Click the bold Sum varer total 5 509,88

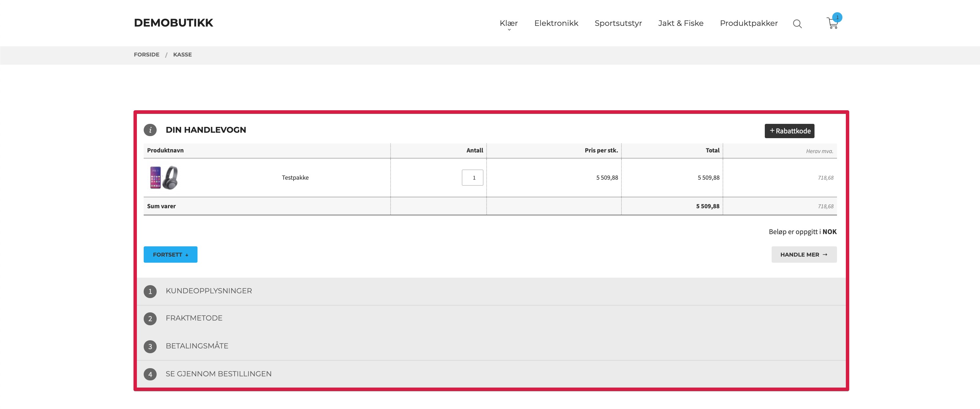[x=708, y=207]
